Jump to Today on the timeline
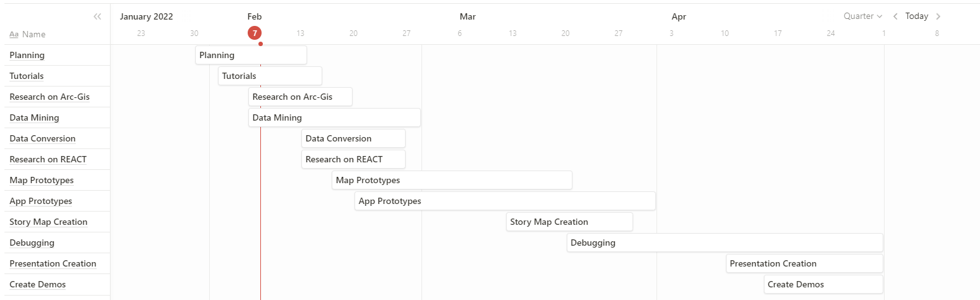 [917, 16]
